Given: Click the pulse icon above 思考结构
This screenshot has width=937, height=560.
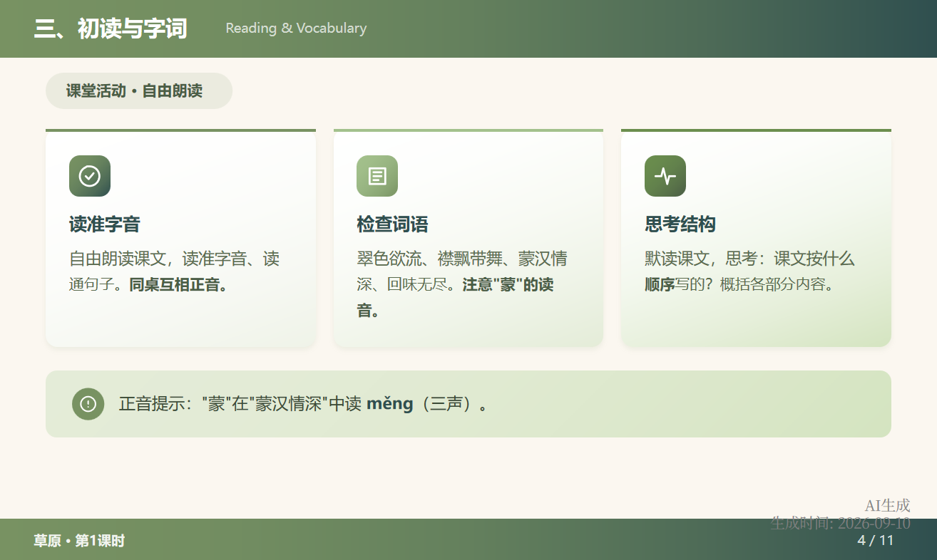Looking at the screenshot, I should click(x=665, y=176).
